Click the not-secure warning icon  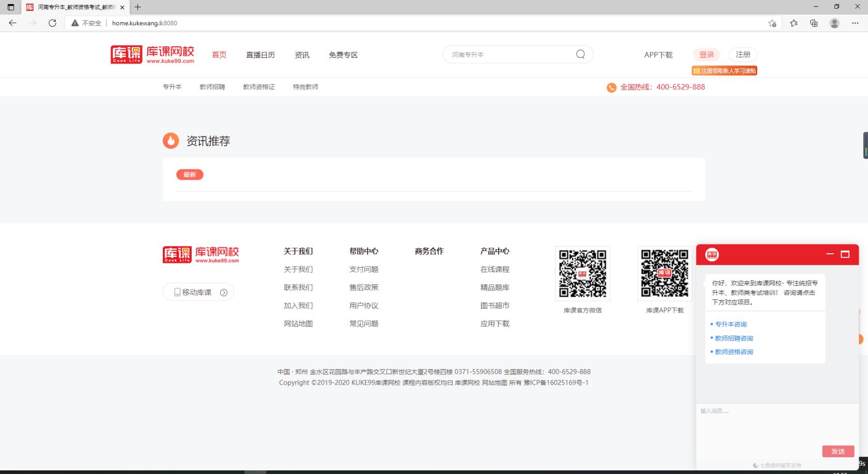(75, 23)
